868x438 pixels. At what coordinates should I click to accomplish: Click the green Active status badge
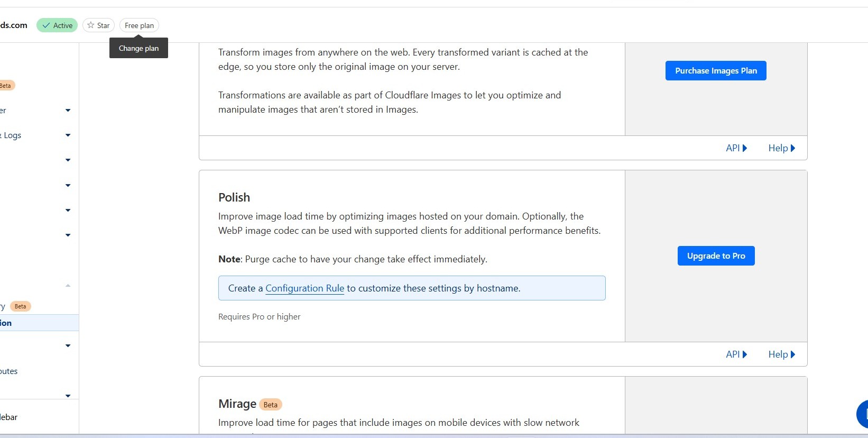click(x=57, y=25)
